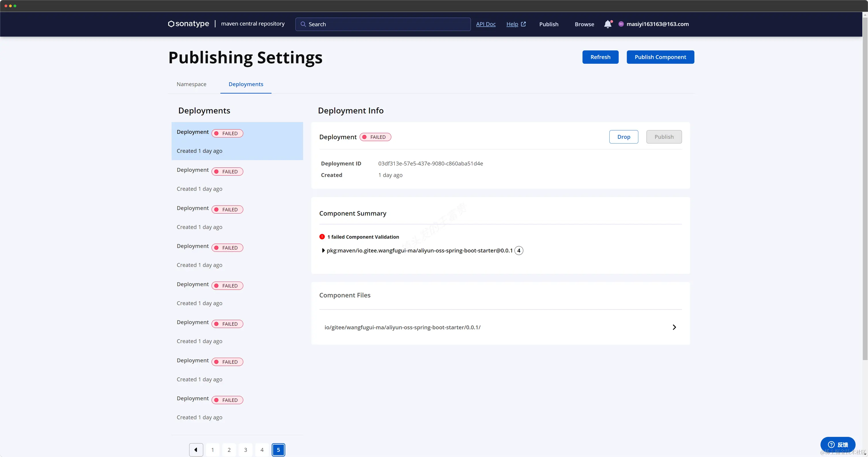Go to page 3 of deployments
868x457 pixels.
coord(245,450)
